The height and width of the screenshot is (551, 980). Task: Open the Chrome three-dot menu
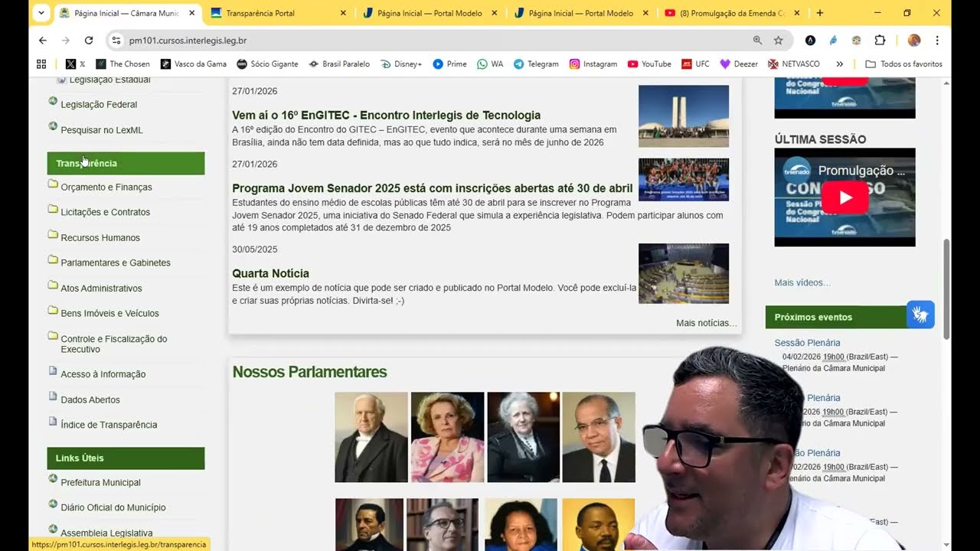click(x=937, y=41)
